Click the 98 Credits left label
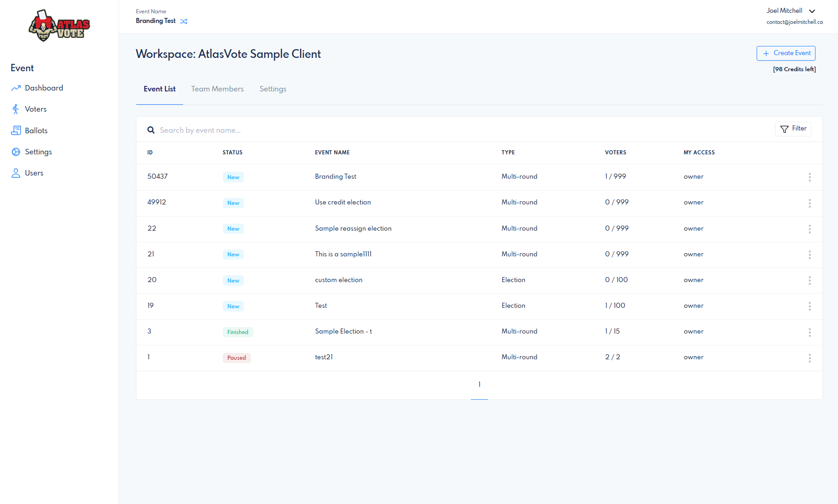838x504 pixels. click(x=794, y=69)
